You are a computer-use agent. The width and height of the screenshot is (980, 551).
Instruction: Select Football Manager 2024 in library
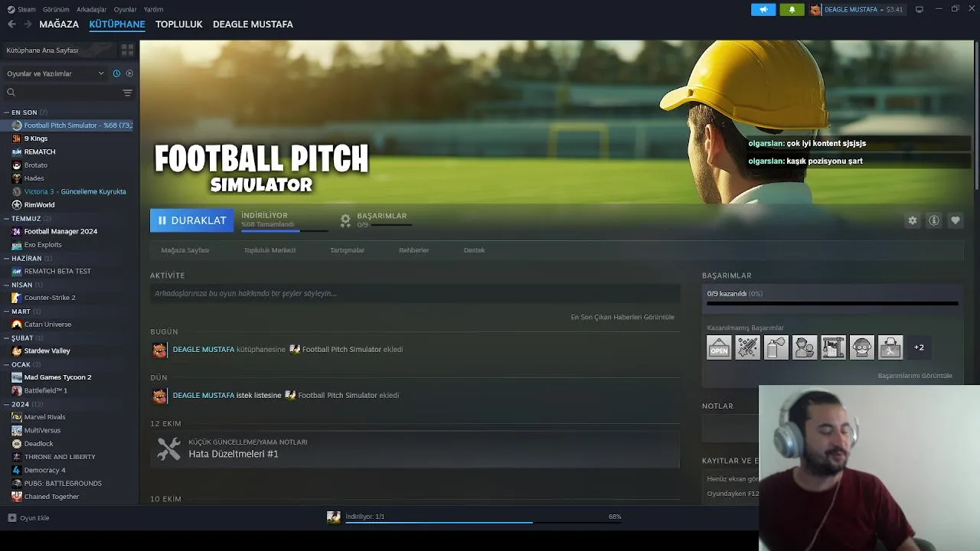60,231
